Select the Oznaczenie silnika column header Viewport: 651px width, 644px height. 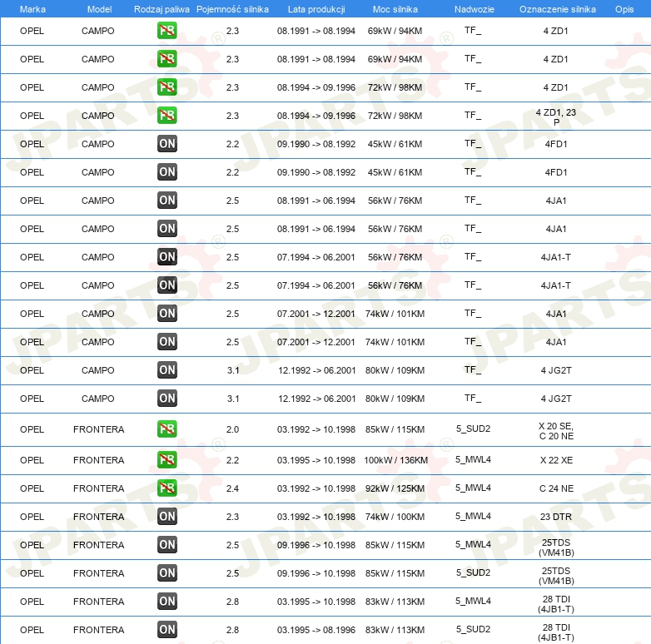557,9
